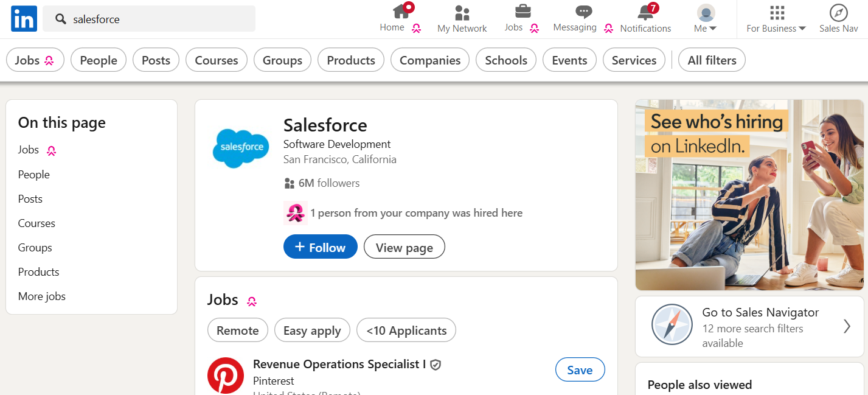Screen dimensions: 868x395
Task: Select the Groups search filter pill
Action: 282,60
